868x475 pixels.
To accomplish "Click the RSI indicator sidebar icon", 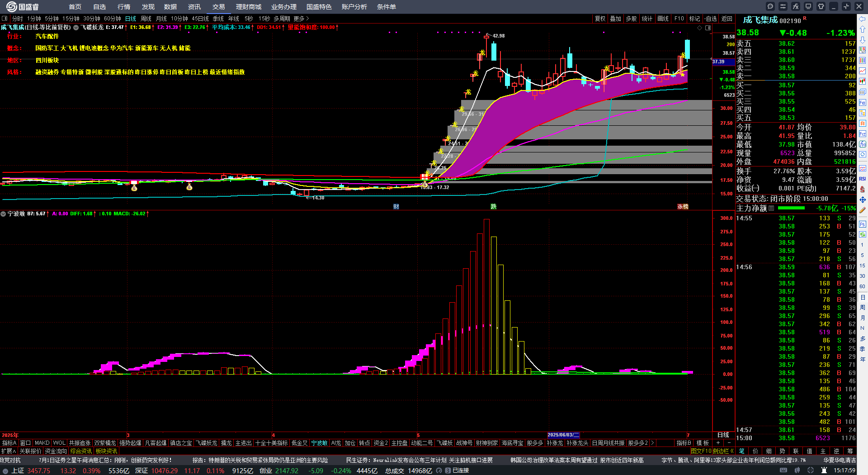I will coord(863,179).
